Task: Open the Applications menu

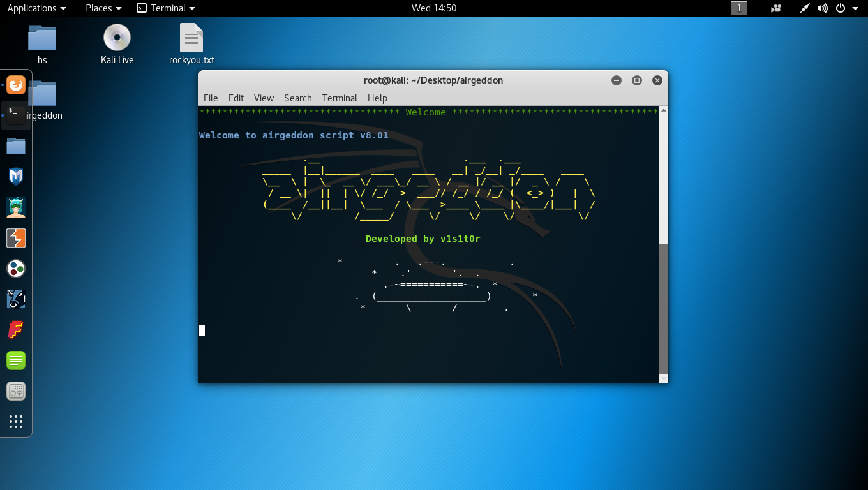Action: pos(36,8)
